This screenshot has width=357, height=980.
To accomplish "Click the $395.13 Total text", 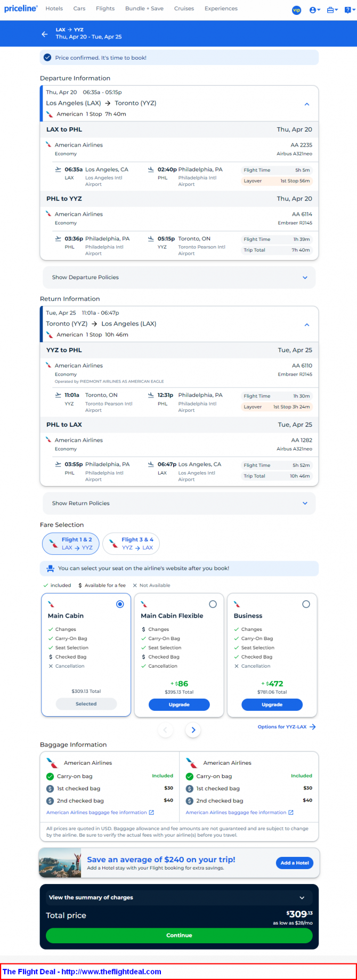I will coord(179,692).
